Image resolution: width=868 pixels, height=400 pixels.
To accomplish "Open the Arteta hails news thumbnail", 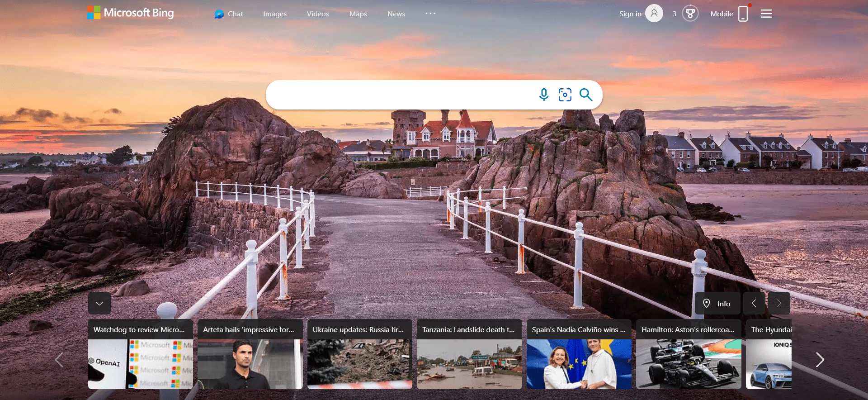I will pos(250,364).
